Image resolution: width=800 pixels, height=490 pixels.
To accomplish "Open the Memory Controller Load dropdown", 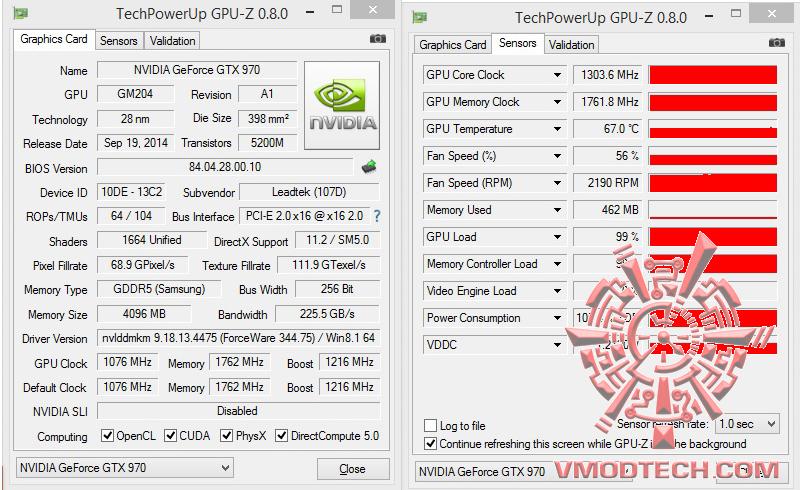I will 557,264.
